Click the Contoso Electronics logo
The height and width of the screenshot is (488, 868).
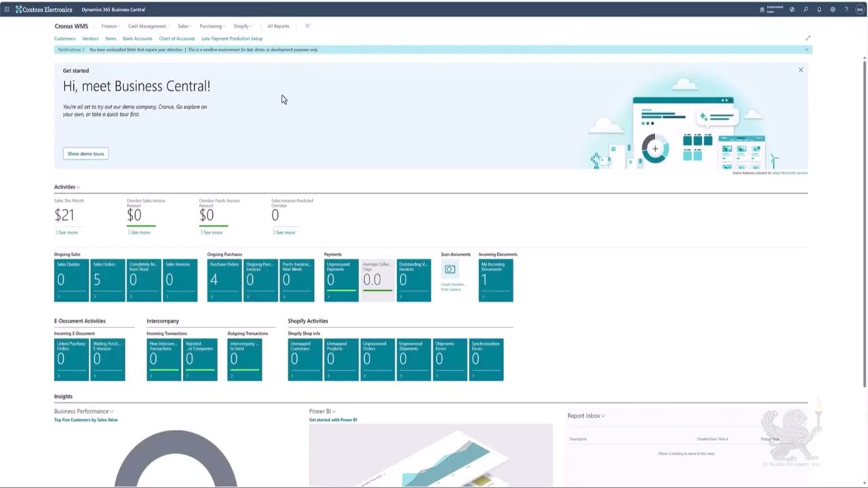point(43,9)
